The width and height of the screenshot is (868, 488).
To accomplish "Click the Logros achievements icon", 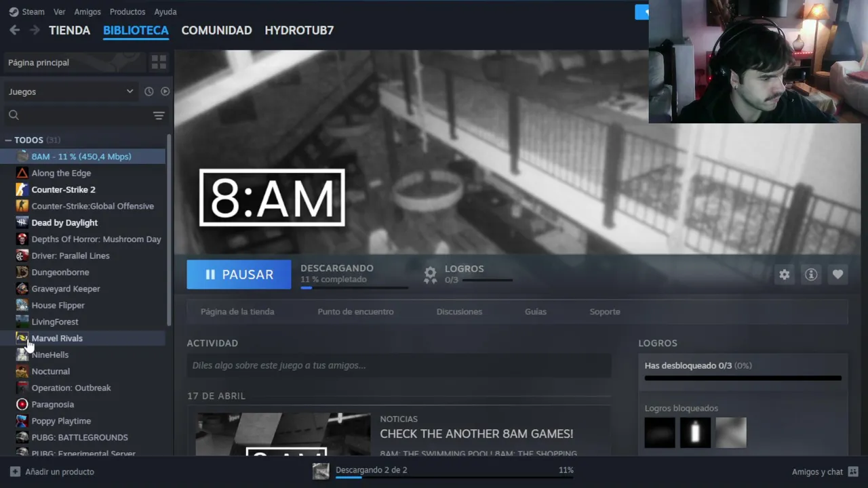I will (x=430, y=274).
